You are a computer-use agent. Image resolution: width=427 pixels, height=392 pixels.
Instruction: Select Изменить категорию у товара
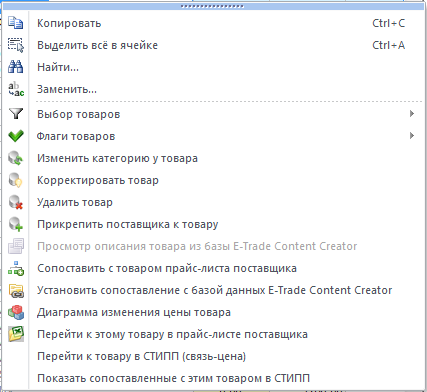[x=214, y=158]
